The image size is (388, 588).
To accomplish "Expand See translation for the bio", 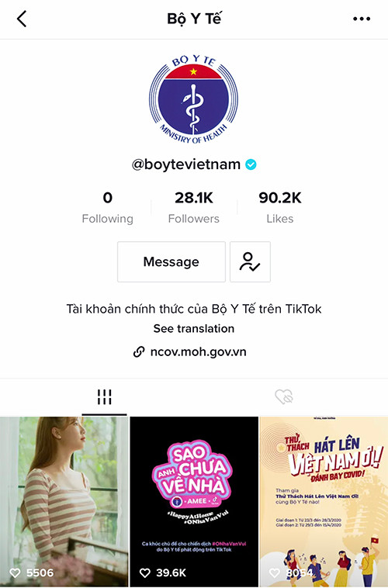I will (x=194, y=328).
